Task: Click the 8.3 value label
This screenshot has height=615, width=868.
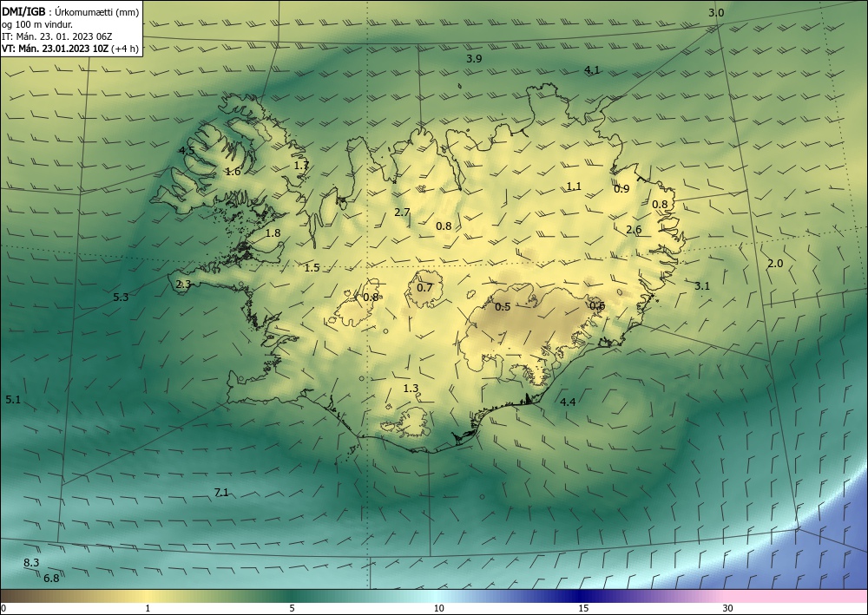Action: pyautogui.click(x=31, y=562)
